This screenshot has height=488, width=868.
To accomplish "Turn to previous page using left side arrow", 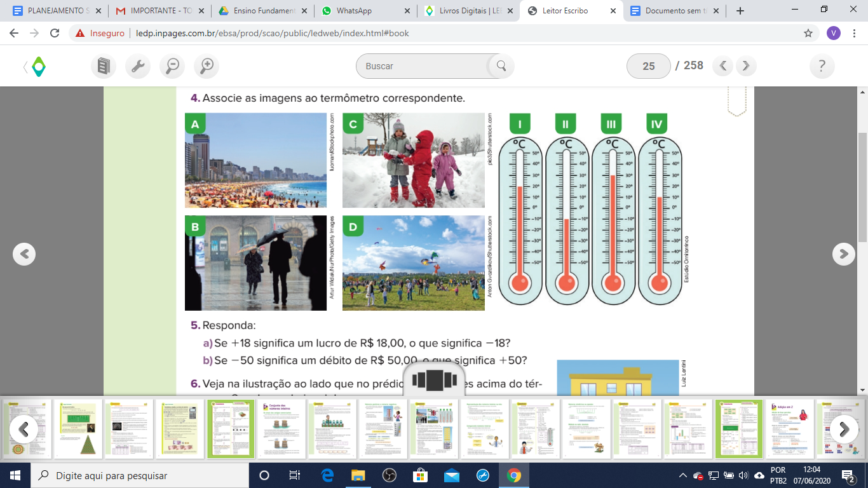I will click(24, 254).
